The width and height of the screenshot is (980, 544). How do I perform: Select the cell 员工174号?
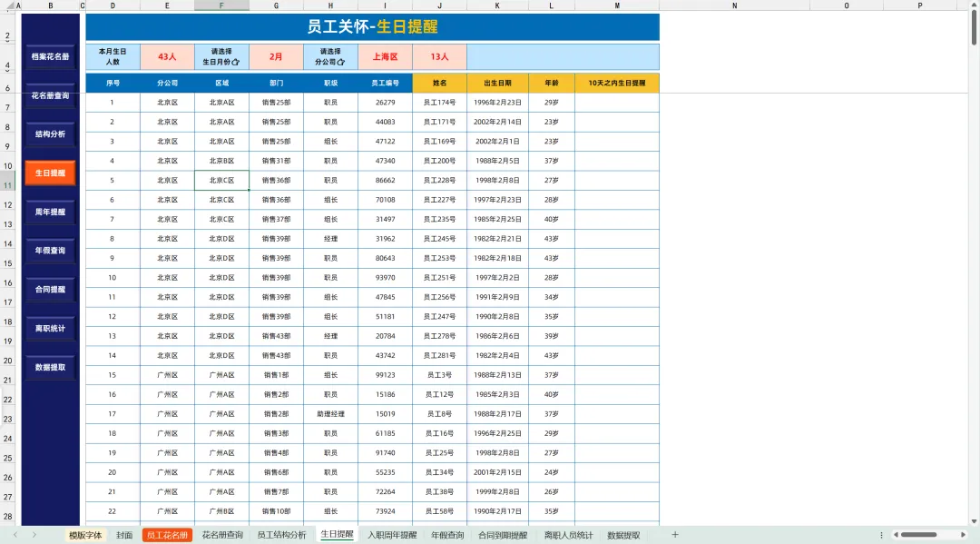pyautogui.click(x=439, y=103)
